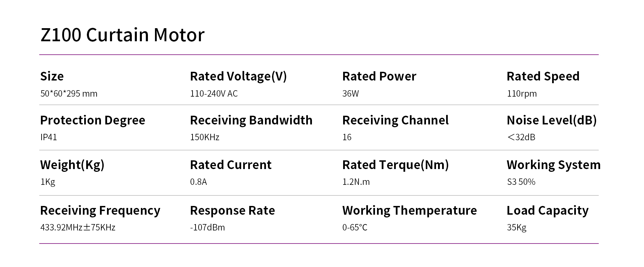Click the Receiving Bandwidth label

click(251, 120)
